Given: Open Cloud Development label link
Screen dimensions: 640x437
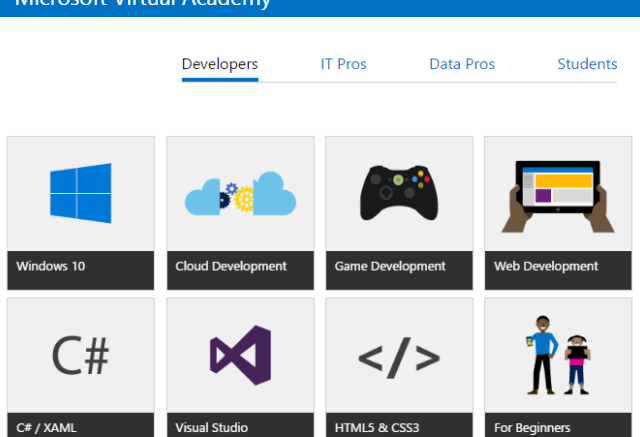Looking at the screenshot, I should (231, 266).
